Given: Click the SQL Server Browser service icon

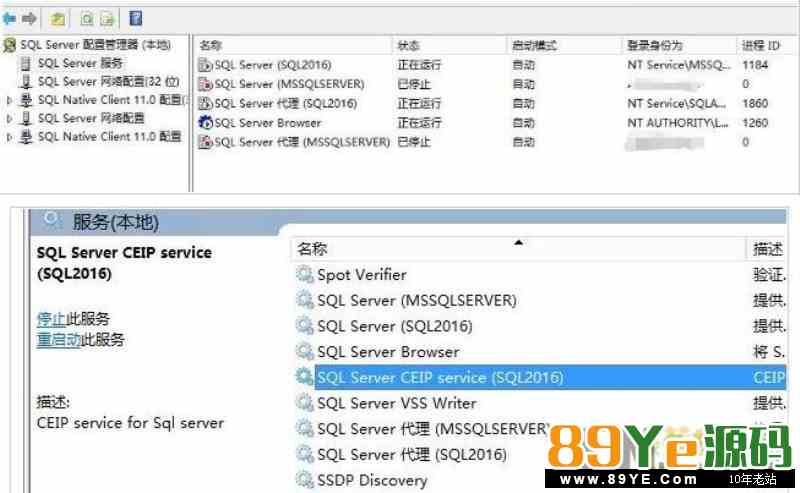Looking at the screenshot, I should coord(205,123).
